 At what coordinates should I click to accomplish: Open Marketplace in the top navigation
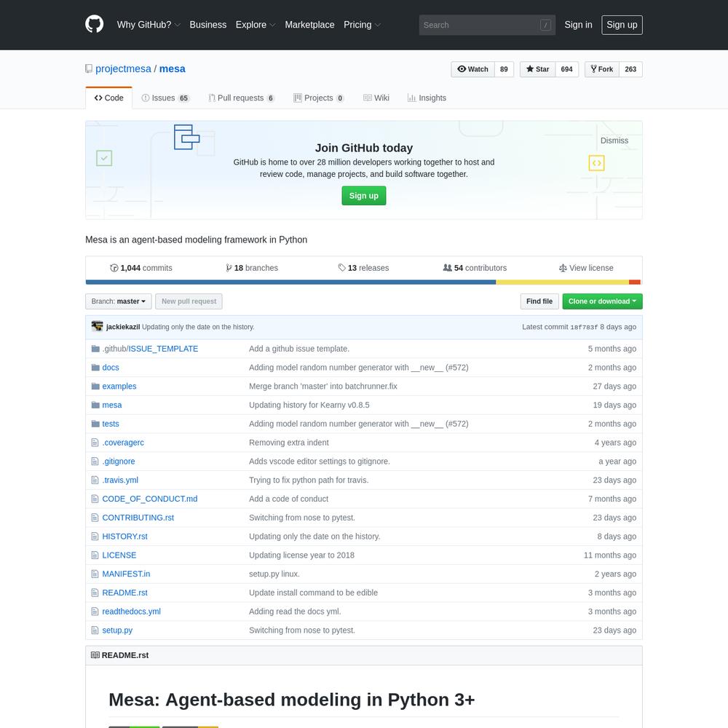click(309, 25)
